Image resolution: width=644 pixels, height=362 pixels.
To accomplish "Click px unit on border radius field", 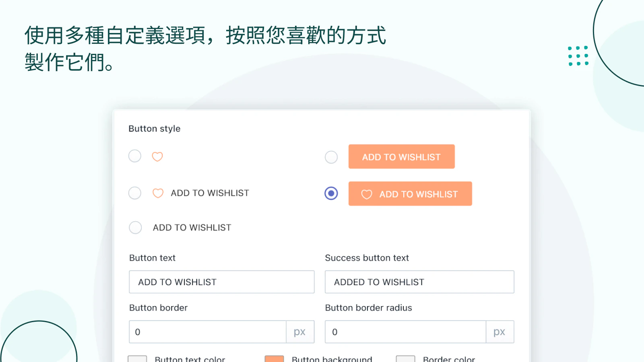I will (500, 332).
